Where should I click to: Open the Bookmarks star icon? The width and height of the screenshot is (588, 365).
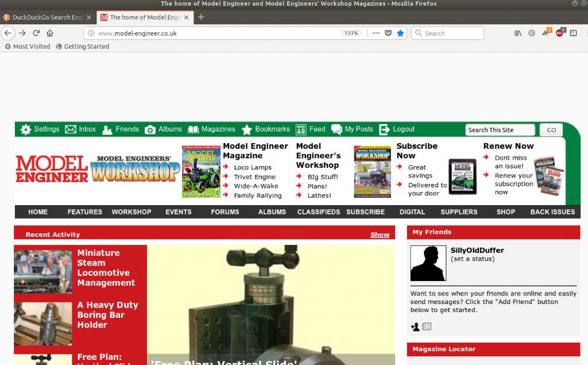[247, 129]
